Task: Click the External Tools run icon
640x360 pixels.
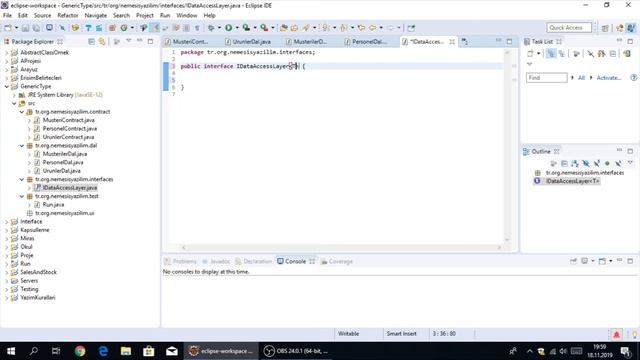Action: (x=264, y=28)
